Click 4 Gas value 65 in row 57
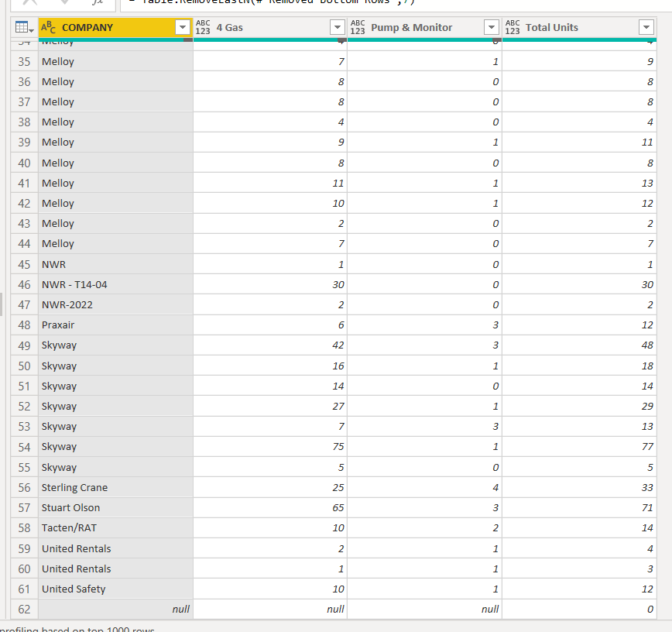The width and height of the screenshot is (672, 632). click(x=270, y=507)
